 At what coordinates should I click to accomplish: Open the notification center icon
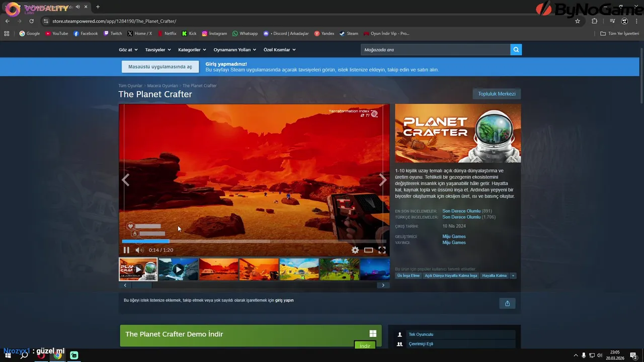click(633, 355)
